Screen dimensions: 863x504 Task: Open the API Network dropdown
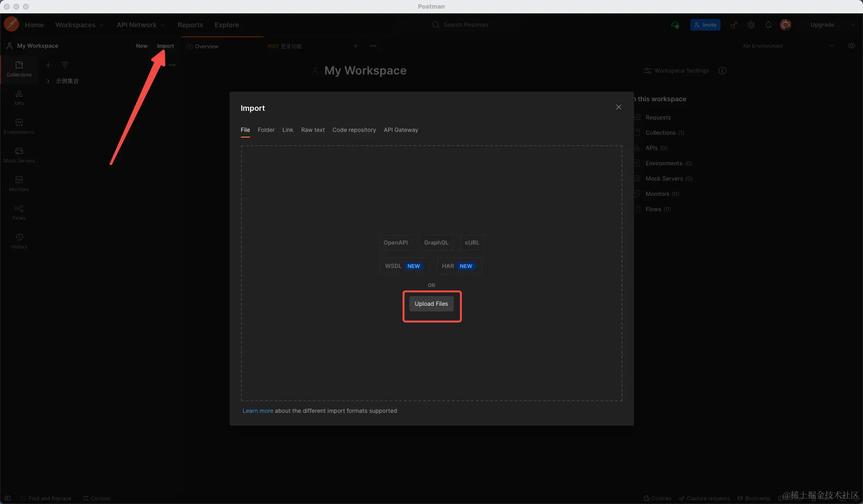(x=141, y=25)
